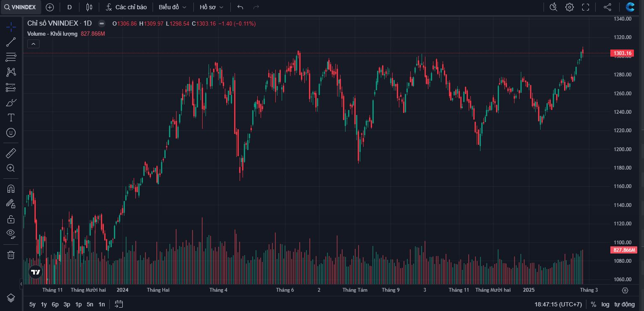Image resolution: width=644 pixels, height=311 pixels.
Task: Open the Các chỉ báo indicators menu
Action: pyautogui.click(x=126, y=7)
